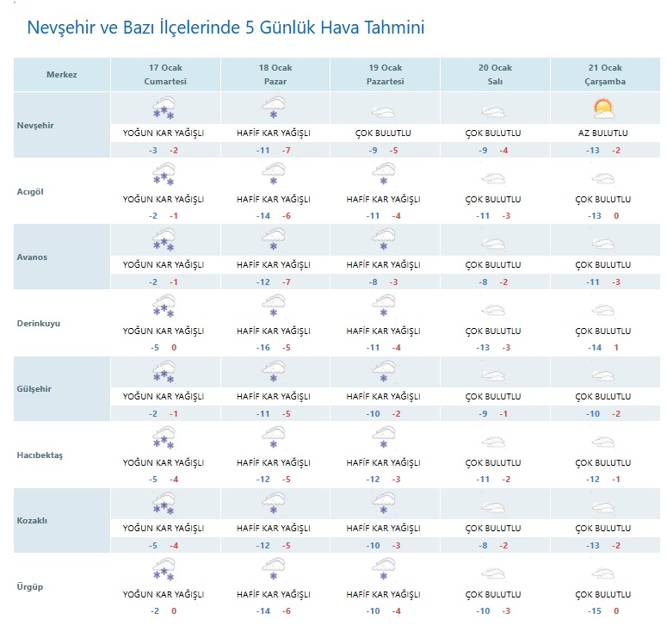Screen dimensions: 667x644
Task: Select the 21 Ocak Çarşamba column header
Action: pyautogui.click(x=604, y=75)
